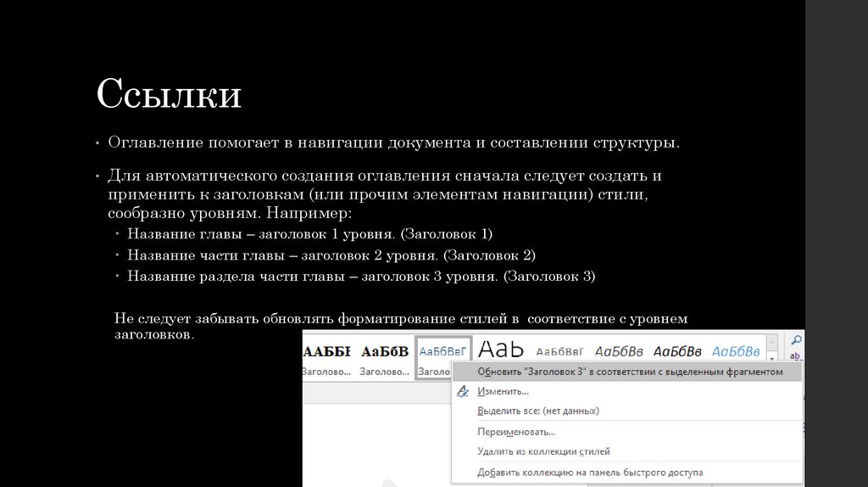Apply the large Ааb title style
Screen dimensions: 868x487
[500, 349]
